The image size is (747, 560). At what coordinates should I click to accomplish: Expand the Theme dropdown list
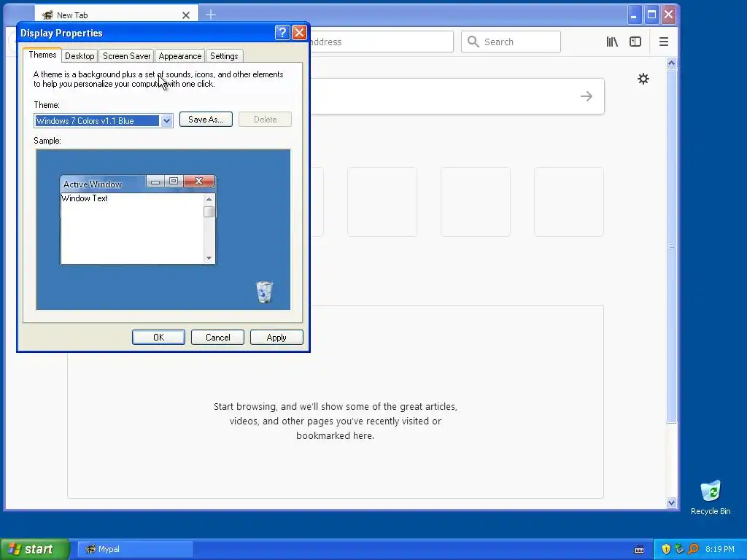pos(166,121)
